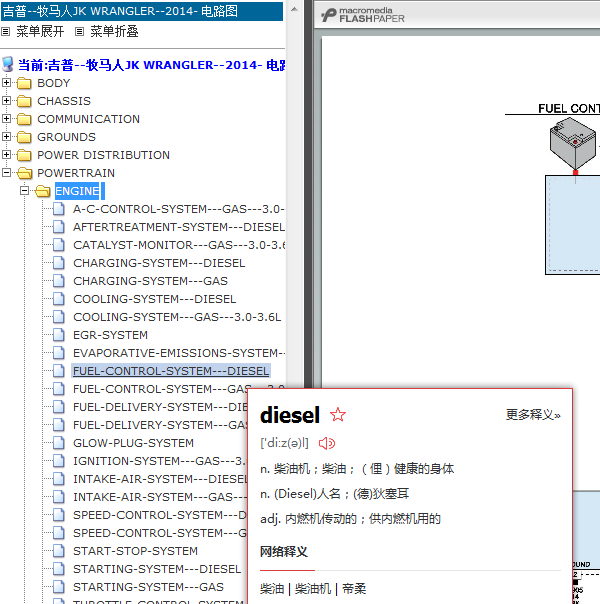Click the 菜单展开 list icon
This screenshot has width=600, height=604.
click(x=5, y=32)
